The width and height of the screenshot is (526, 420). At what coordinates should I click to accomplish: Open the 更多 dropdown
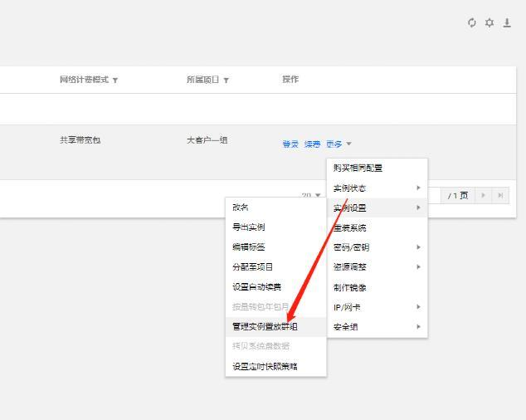pyautogui.click(x=338, y=144)
